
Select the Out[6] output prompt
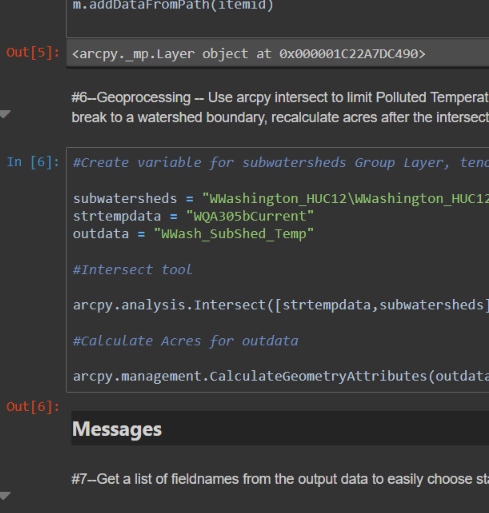click(x=33, y=407)
